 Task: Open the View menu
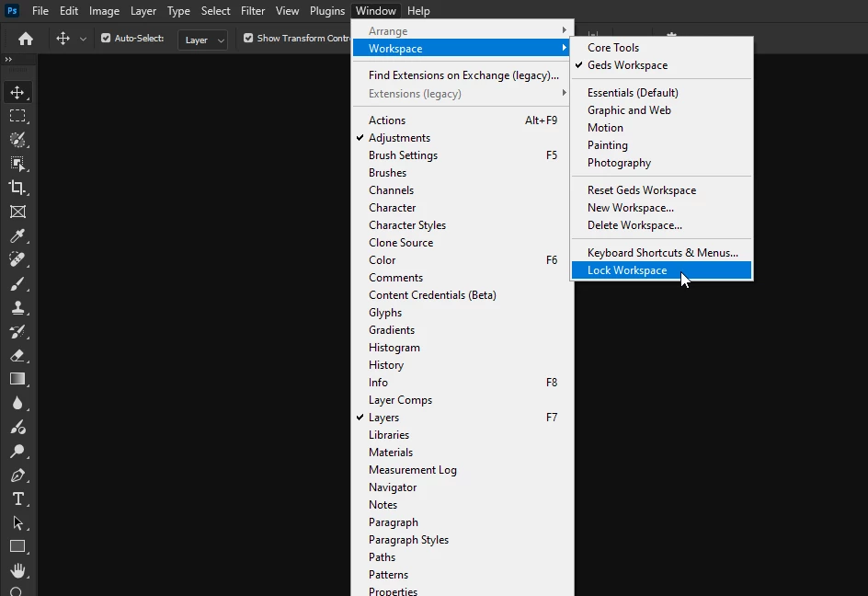[x=287, y=11]
